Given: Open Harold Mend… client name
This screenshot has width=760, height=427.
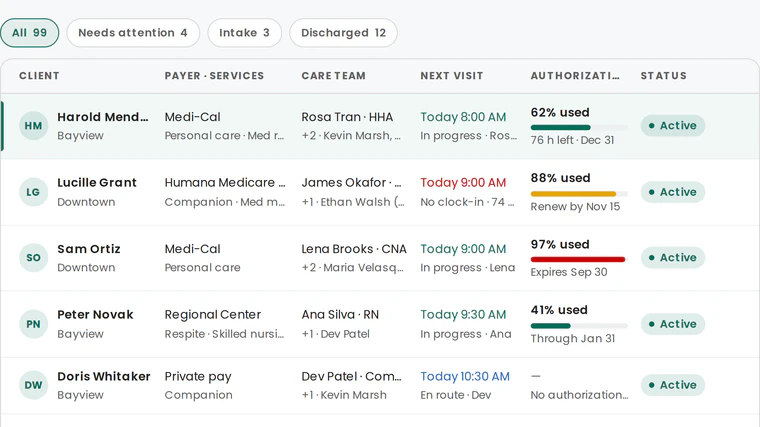Looking at the screenshot, I should tap(103, 117).
